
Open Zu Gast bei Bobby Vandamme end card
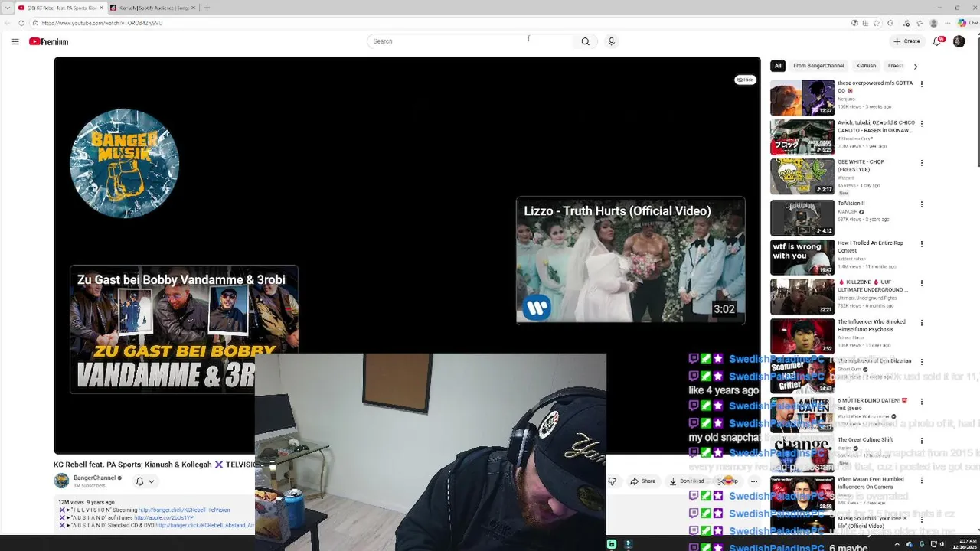tap(184, 330)
